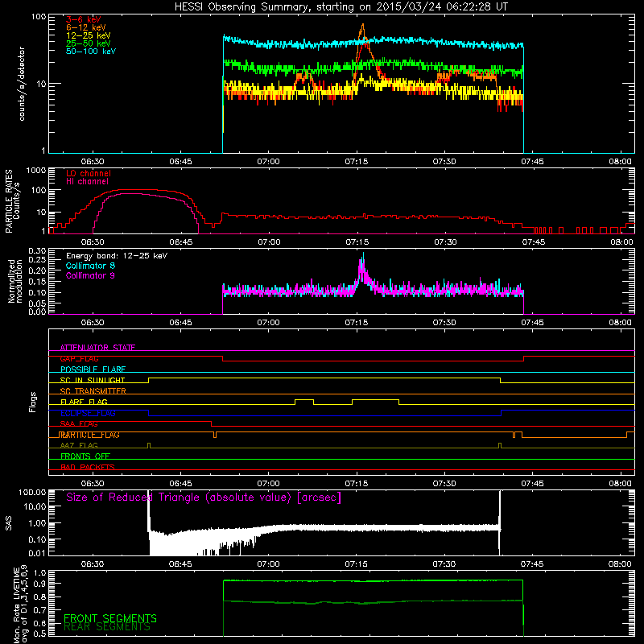Viewport: 644px width, 644px height.
Task: Click the first raised FLARE_FLAG segment
Action: 304,399
